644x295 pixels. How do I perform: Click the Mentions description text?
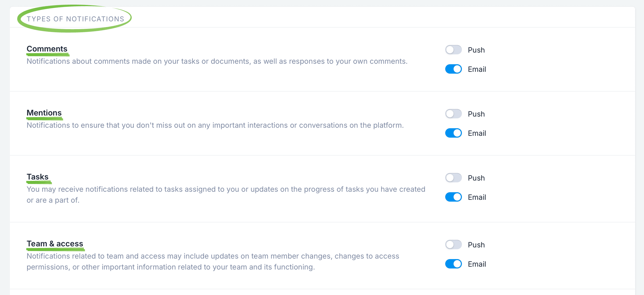(215, 125)
